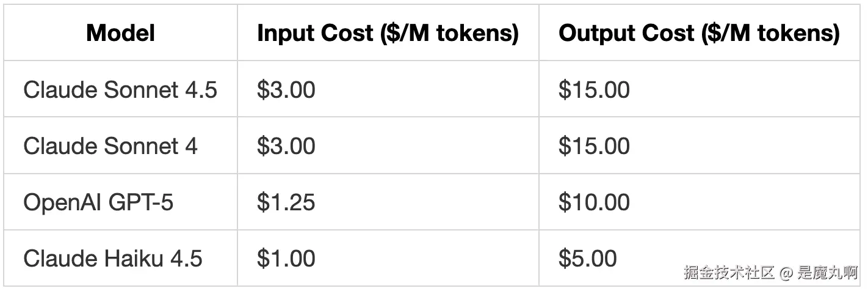Image resolution: width=868 pixels, height=291 pixels.
Task: Click GPT-5 output cost $10.00
Action: (x=594, y=202)
